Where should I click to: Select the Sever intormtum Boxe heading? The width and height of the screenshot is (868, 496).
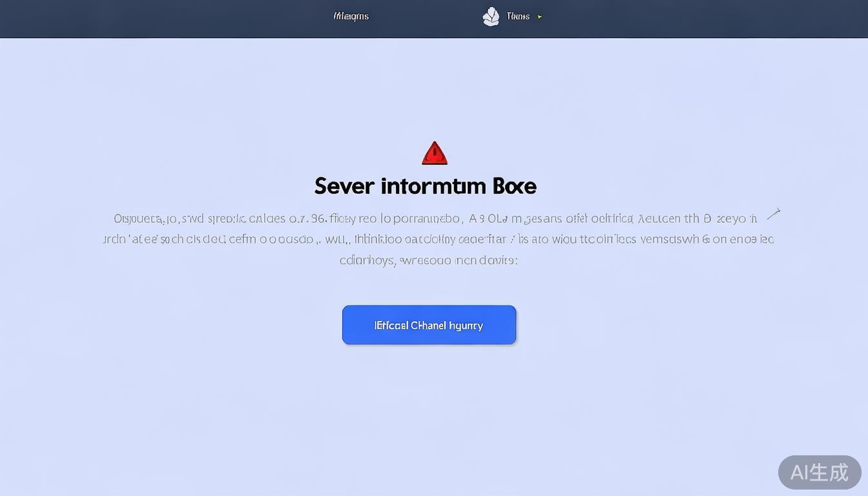tap(425, 187)
